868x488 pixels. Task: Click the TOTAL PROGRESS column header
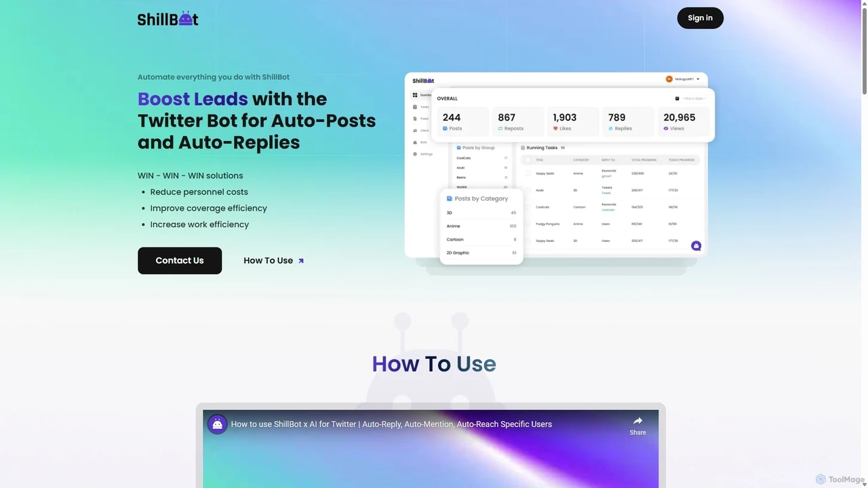pyautogui.click(x=644, y=160)
